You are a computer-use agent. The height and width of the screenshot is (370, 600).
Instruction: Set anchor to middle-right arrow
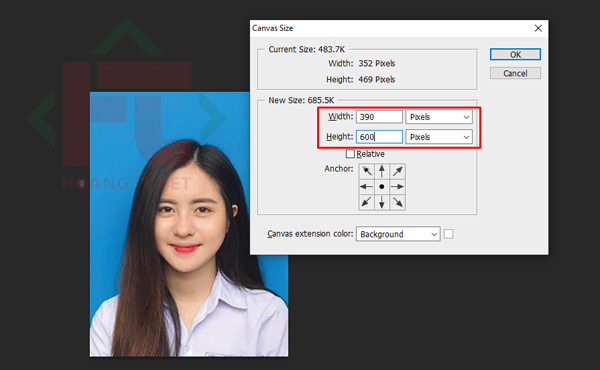397,187
